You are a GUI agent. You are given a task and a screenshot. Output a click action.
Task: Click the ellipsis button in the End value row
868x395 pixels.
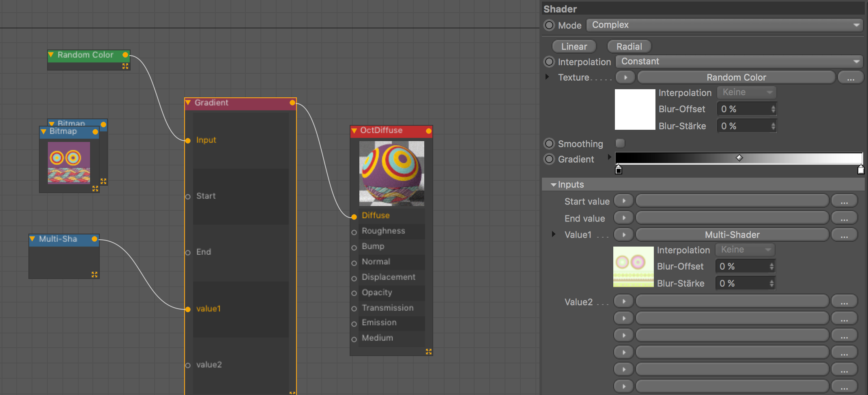click(844, 218)
